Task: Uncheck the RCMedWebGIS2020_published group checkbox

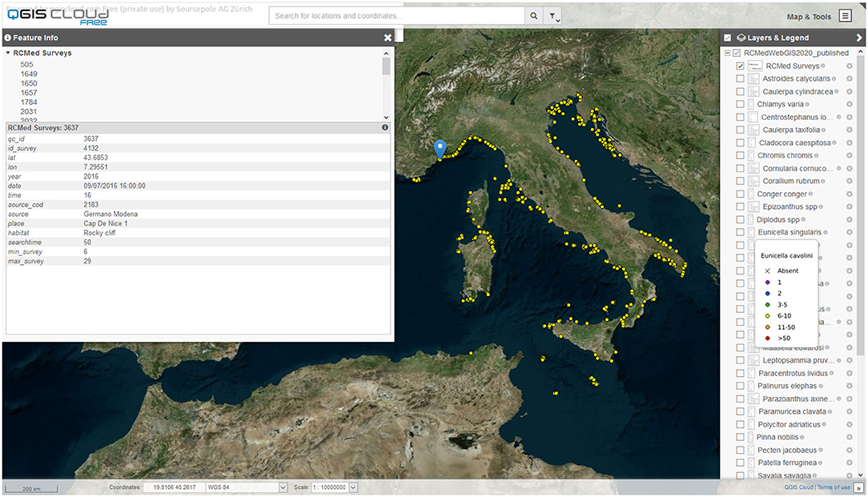Action: pos(737,53)
